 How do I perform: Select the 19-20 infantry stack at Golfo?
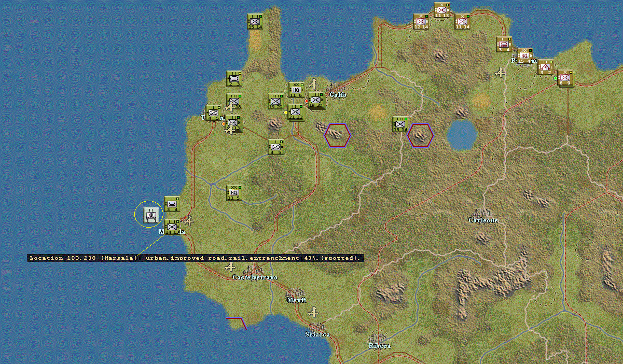pos(315,100)
